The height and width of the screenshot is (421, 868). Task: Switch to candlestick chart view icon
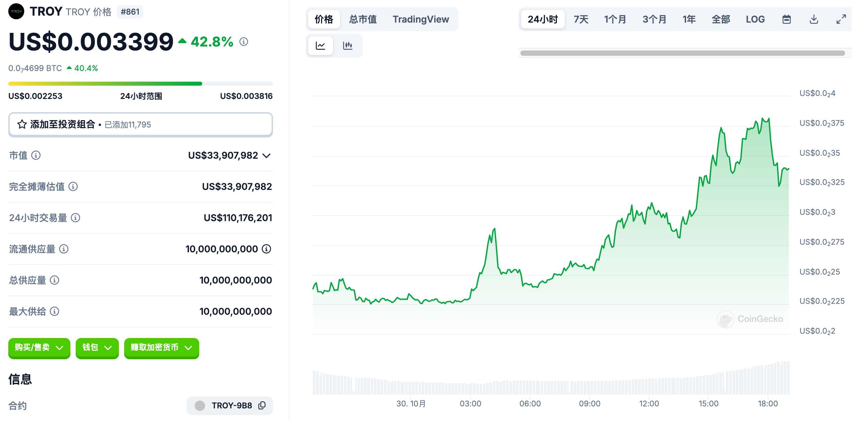(x=347, y=45)
